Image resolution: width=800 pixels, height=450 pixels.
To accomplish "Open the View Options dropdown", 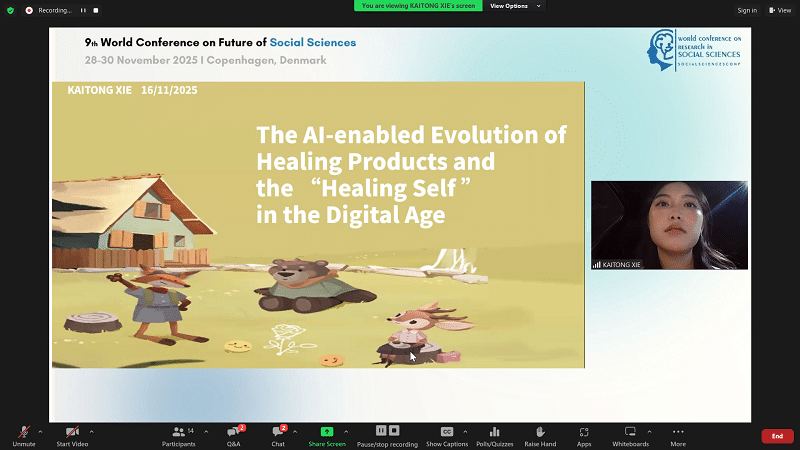I will (515, 6).
